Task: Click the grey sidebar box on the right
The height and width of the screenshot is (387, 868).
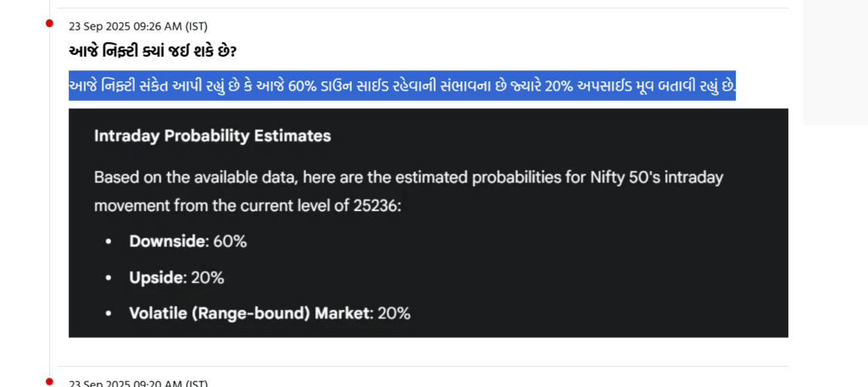Action: click(835, 63)
